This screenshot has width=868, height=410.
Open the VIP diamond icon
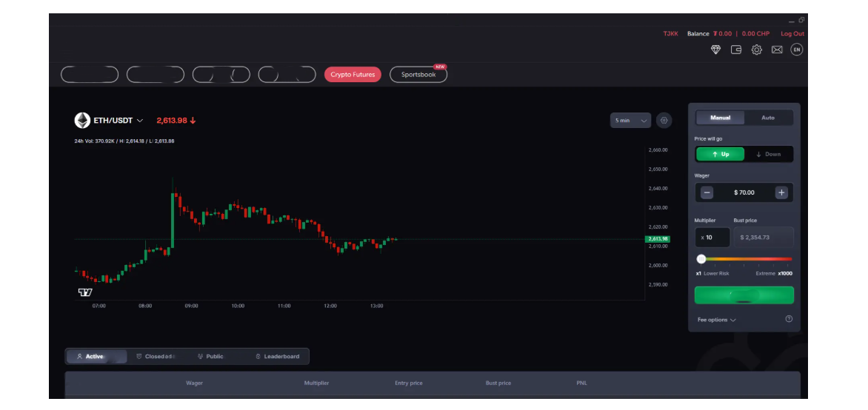click(x=715, y=50)
